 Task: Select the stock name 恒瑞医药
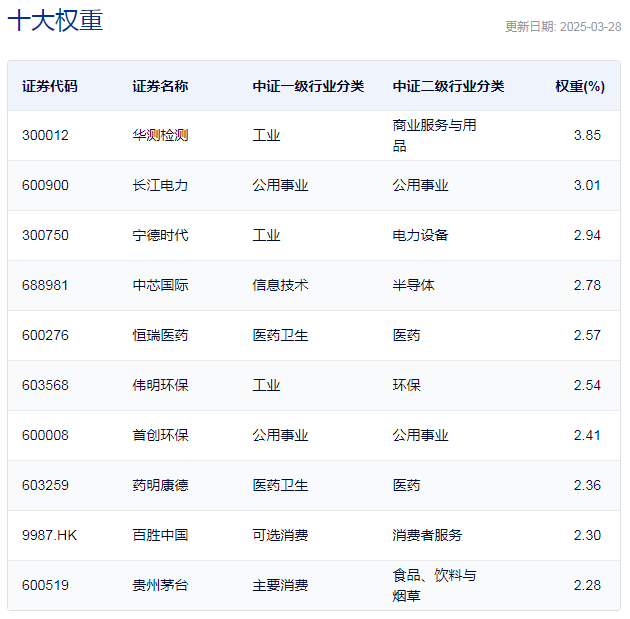tap(160, 335)
